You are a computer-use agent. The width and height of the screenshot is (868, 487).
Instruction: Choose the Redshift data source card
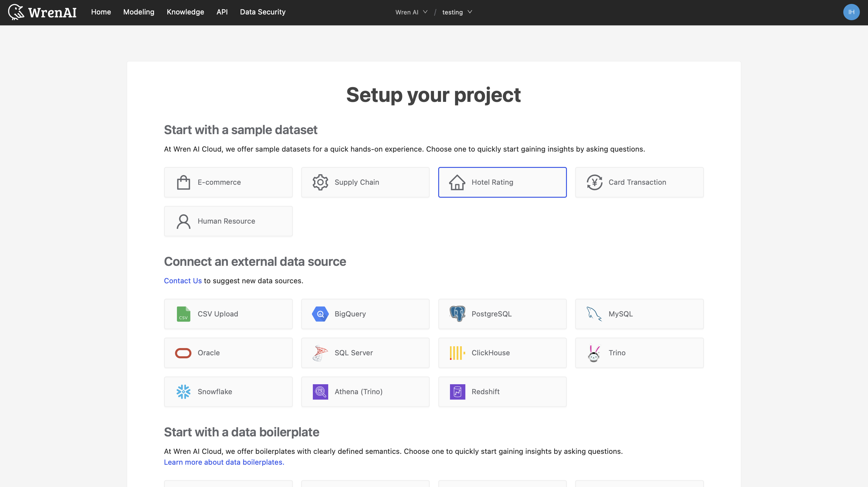(x=502, y=392)
